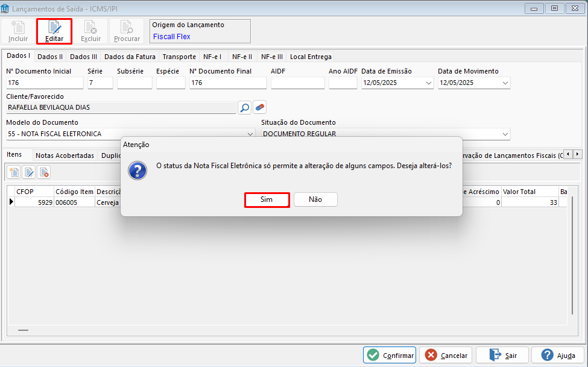Open the Dados da Fatura tab

click(130, 57)
